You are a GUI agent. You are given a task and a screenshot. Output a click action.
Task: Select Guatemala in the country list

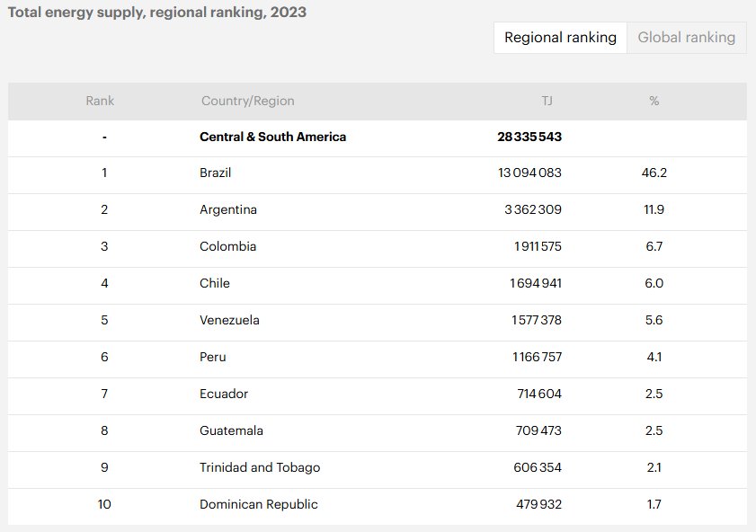coord(231,430)
